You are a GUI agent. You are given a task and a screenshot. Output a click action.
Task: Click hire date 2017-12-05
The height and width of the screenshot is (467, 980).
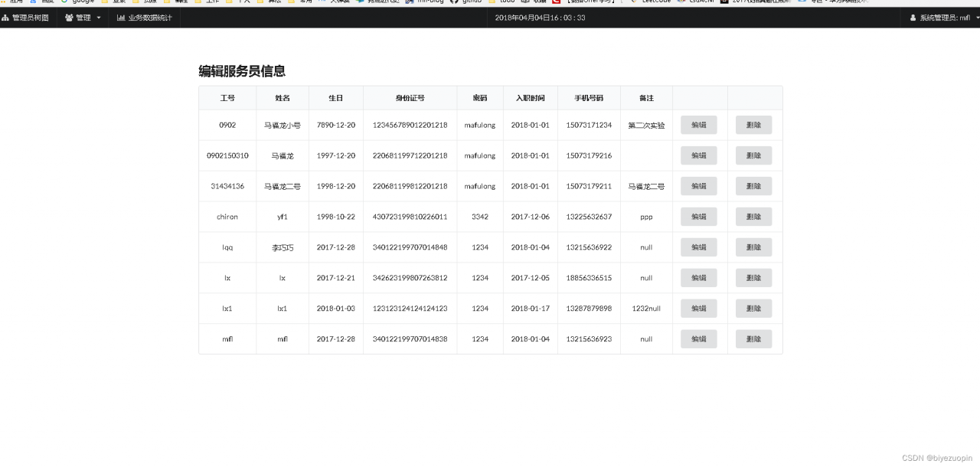(x=531, y=278)
